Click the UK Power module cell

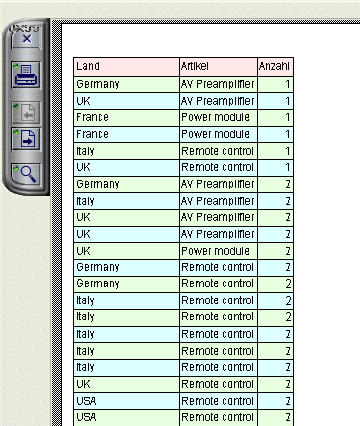218,251
